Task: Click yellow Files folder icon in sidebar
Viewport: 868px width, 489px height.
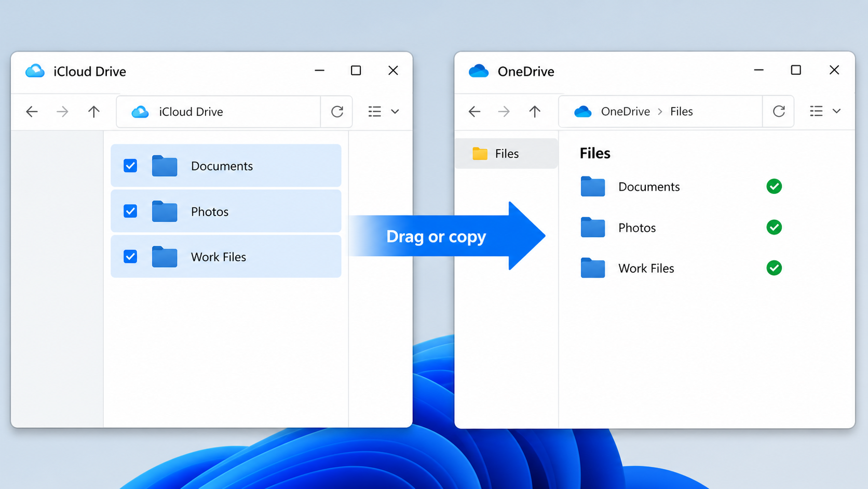Action: [480, 153]
